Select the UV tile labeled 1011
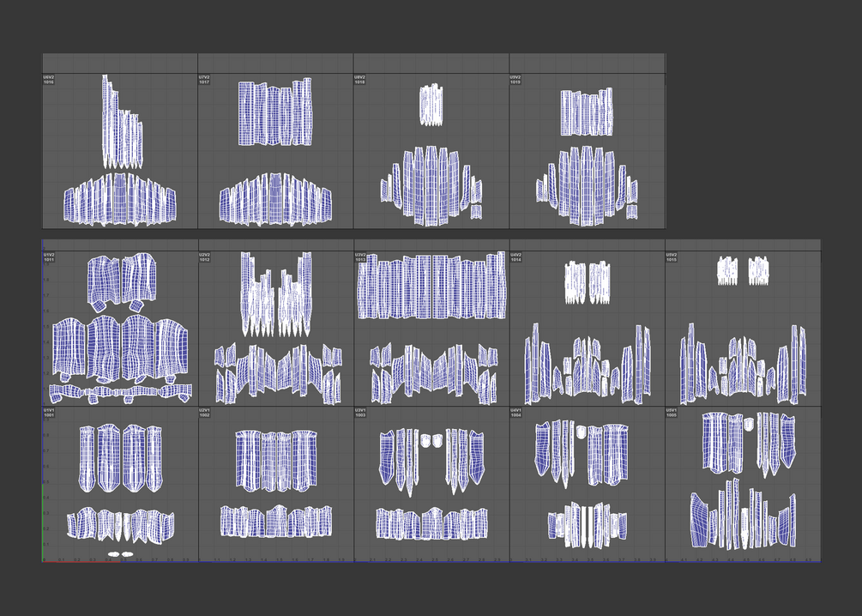 (120, 329)
